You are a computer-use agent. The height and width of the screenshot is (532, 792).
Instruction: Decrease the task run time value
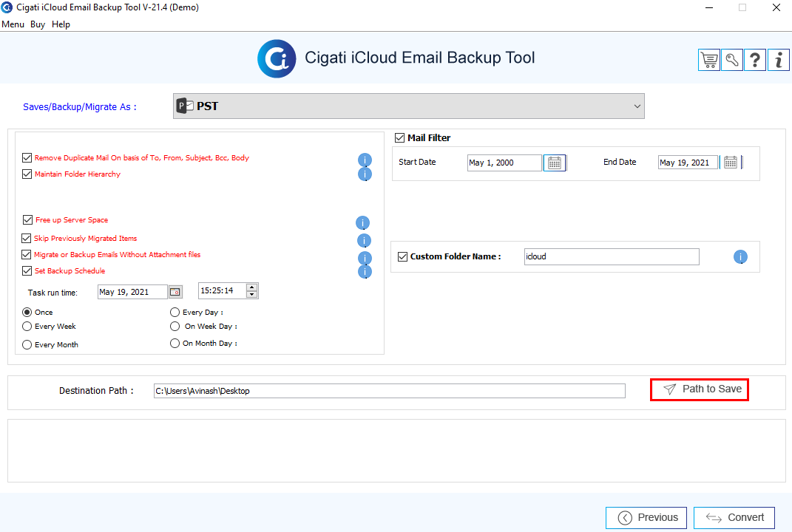pos(251,294)
